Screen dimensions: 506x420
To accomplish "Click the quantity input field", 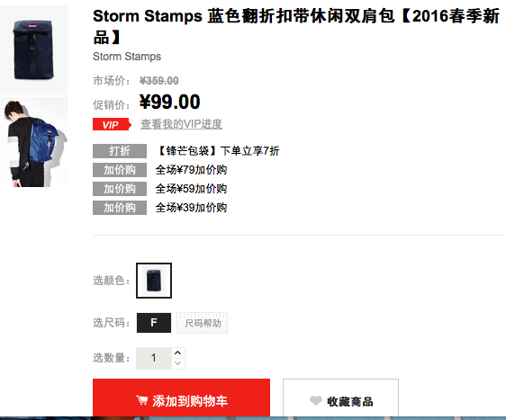I will click(x=154, y=358).
